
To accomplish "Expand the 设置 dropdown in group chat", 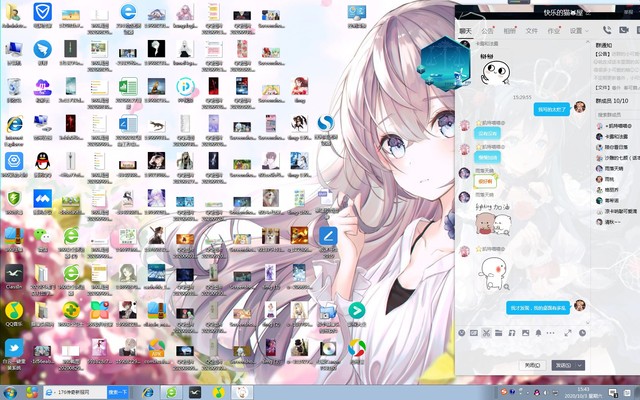I will pyautogui.click(x=577, y=31).
